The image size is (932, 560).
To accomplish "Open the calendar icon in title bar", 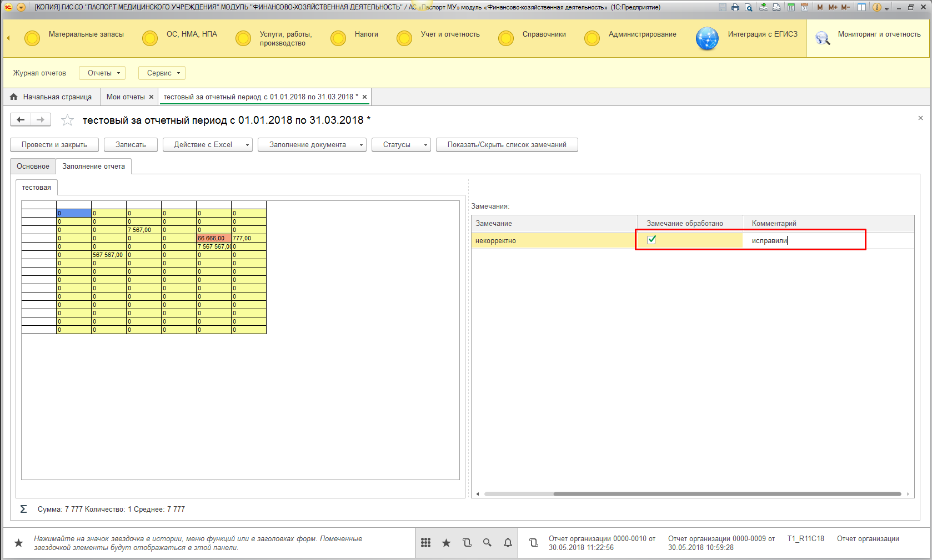I will [x=804, y=7].
